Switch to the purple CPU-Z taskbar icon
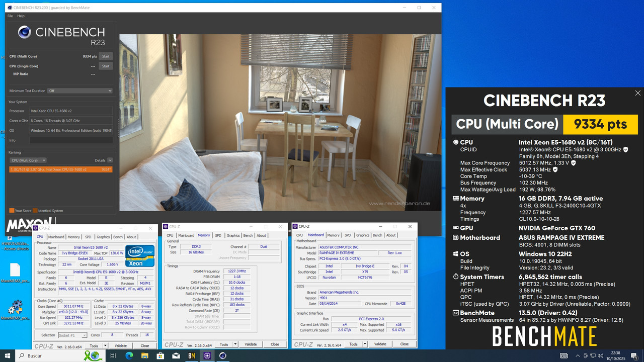The height and width of the screenshot is (362, 644). pyautogui.click(x=207, y=355)
